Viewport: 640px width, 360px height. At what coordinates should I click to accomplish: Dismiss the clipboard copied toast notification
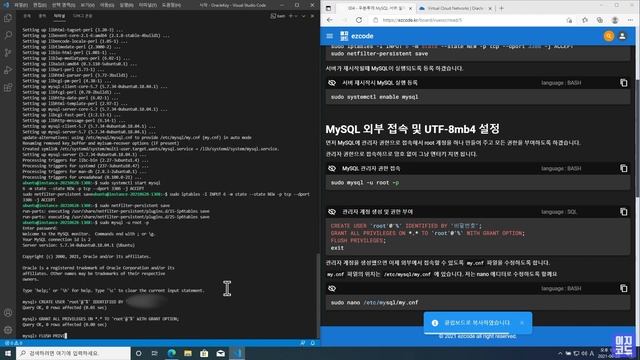pyautogui.click(x=522, y=323)
